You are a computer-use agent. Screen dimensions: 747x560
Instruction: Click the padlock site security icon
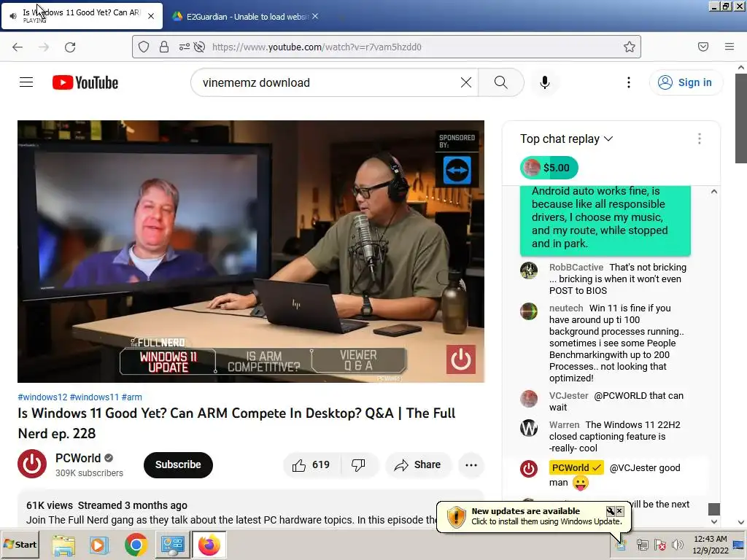(164, 47)
